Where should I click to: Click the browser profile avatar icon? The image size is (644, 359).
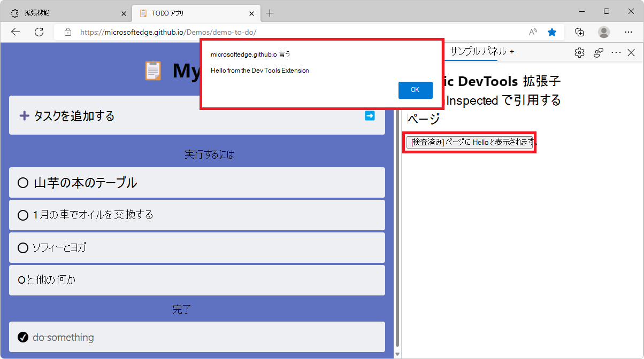(x=603, y=32)
